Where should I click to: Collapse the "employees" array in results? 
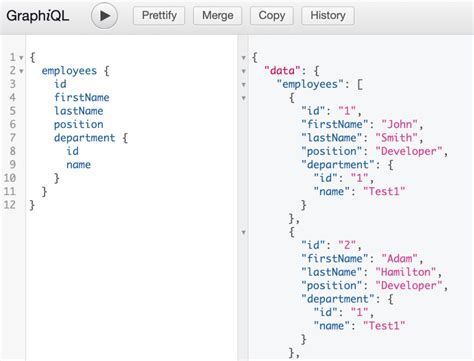pos(244,84)
